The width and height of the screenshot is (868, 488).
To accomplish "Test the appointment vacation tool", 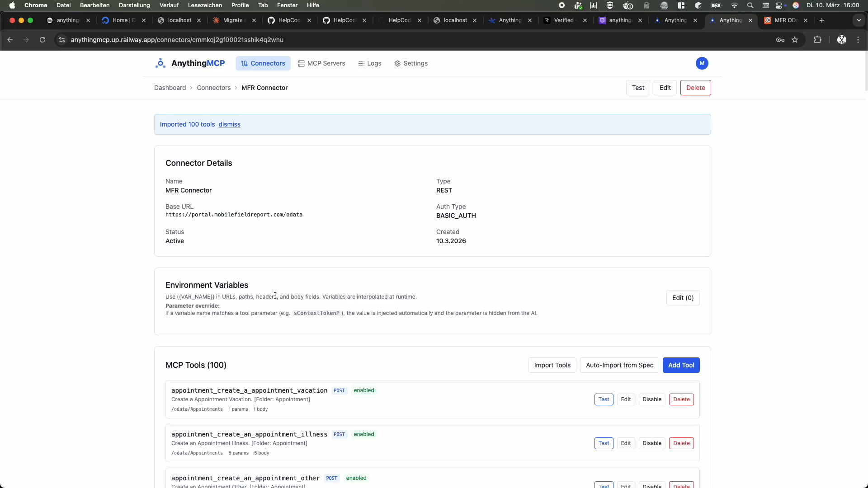I will 604,399.
